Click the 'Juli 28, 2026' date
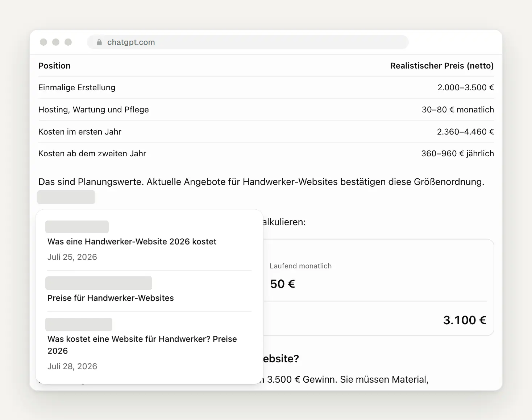The image size is (532, 420). click(x=72, y=366)
